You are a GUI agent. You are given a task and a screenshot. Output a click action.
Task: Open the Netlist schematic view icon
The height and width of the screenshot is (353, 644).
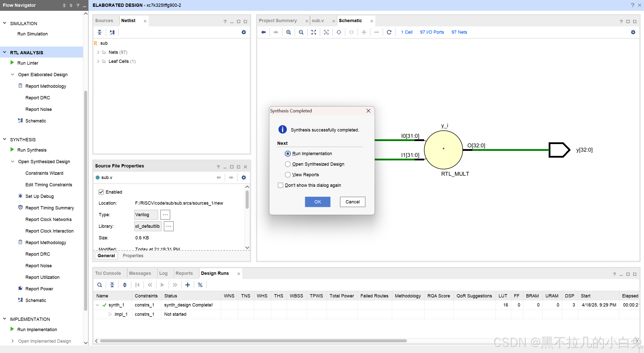point(112,32)
